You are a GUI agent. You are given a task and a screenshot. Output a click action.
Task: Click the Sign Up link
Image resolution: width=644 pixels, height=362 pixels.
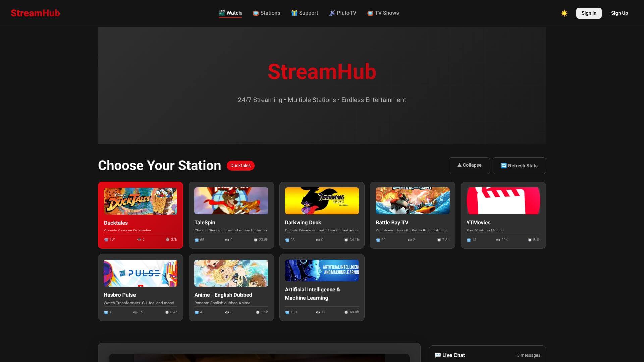[619, 13]
